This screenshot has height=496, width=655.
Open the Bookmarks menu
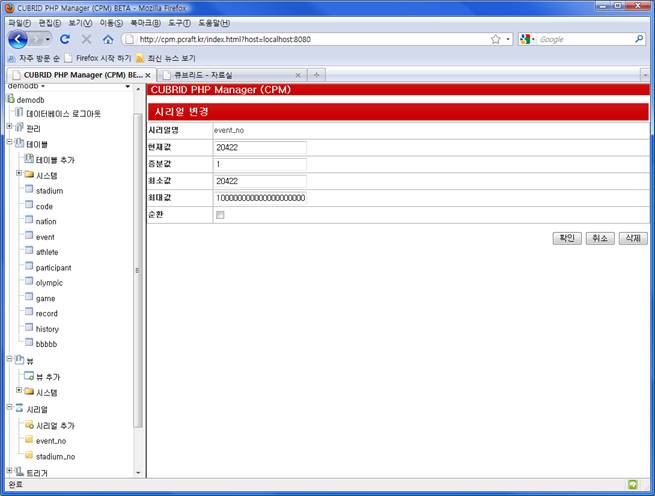pos(145,23)
